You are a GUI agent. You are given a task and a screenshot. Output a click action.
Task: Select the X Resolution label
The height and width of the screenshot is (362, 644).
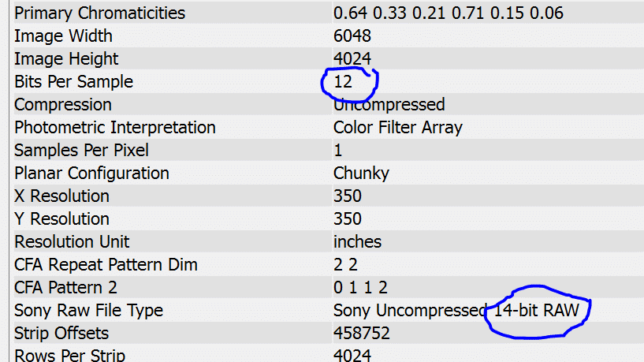pyautogui.click(x=61, y=196)
